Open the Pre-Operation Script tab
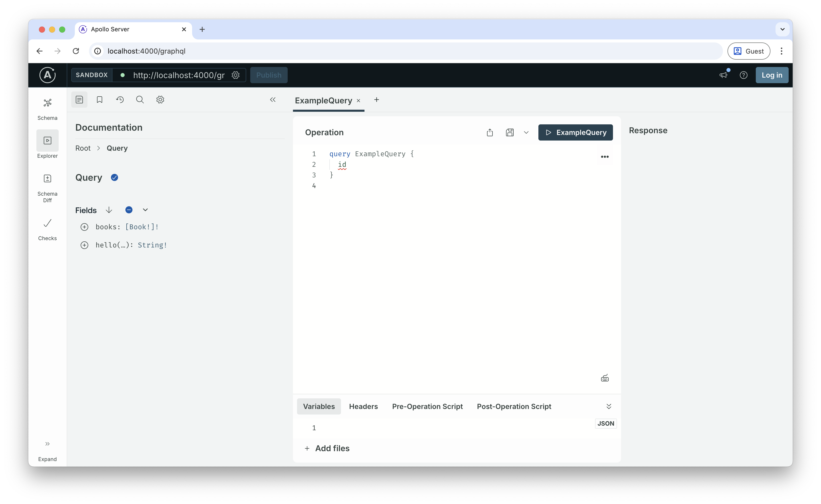The width and height of the screenshot is (821, 504). pos(427,406)
